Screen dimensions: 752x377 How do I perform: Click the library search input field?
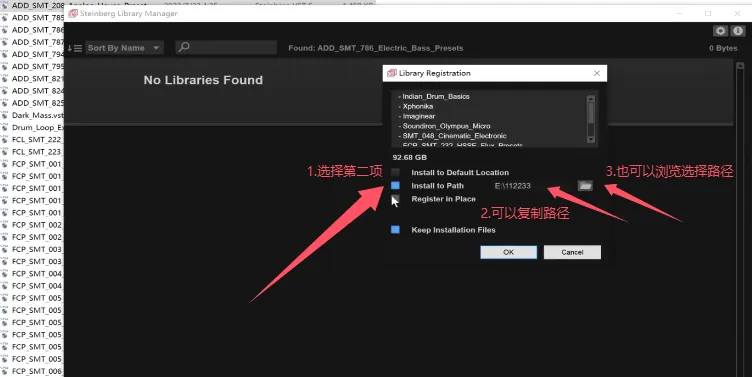point(226,47)
